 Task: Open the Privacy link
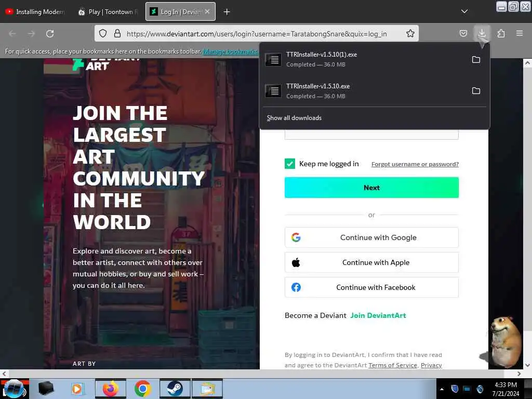pyautogui.click(x=431, y=365)
